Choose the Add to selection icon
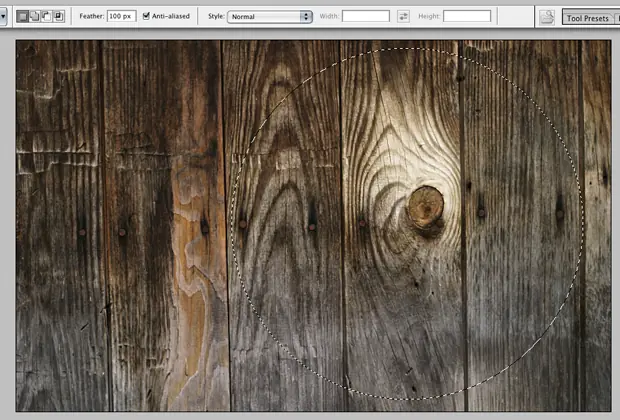The width and height of the screenshot is (620, 420). (35, 16)
